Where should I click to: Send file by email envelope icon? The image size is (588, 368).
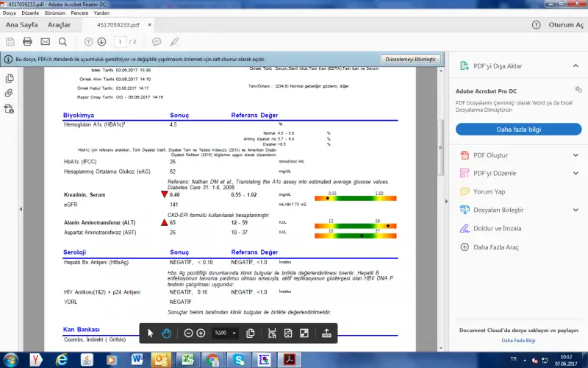coord(46,41)
